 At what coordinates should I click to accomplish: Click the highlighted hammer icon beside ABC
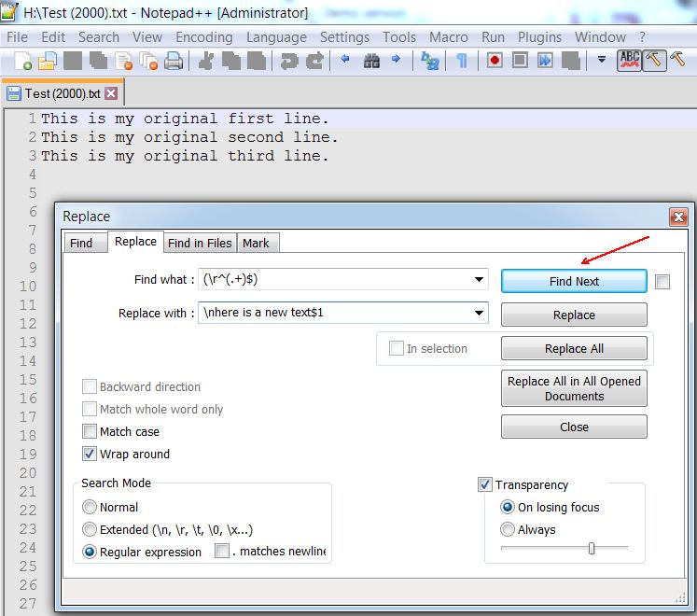654,60
